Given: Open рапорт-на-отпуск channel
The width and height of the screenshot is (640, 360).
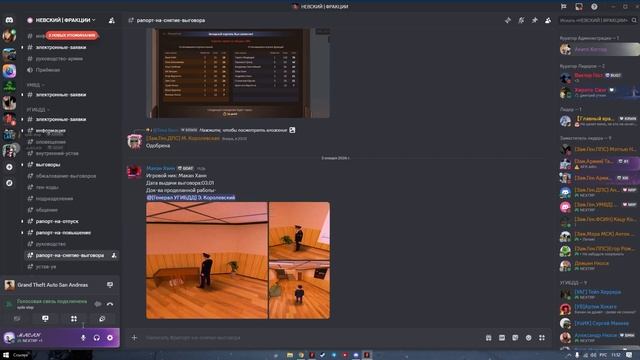Looking at the screenshot, I should [57, 221].
